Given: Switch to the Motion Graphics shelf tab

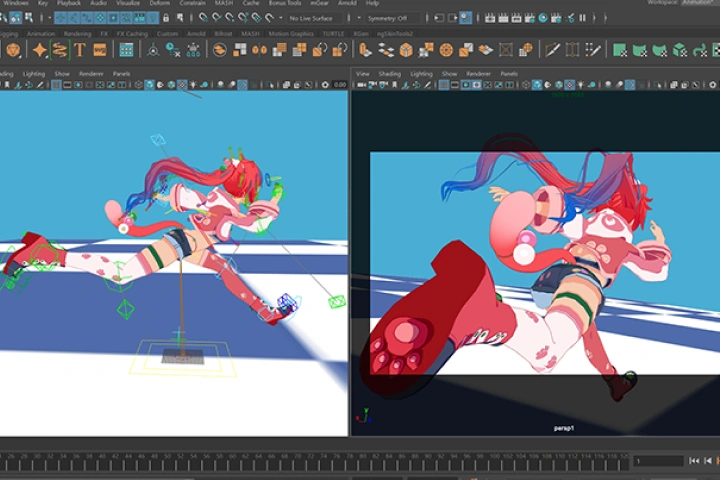Looking at the screenshot, I should [x=290, y=34].
